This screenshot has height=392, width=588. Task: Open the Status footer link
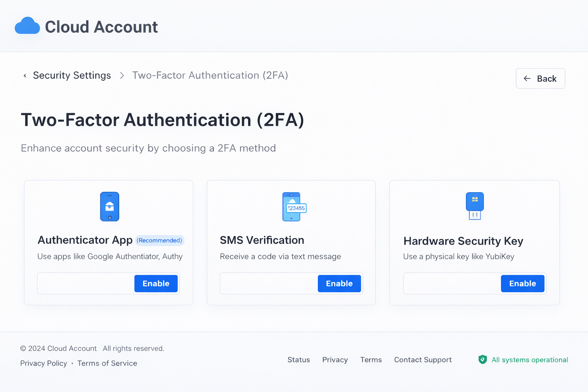click(299, 360)
